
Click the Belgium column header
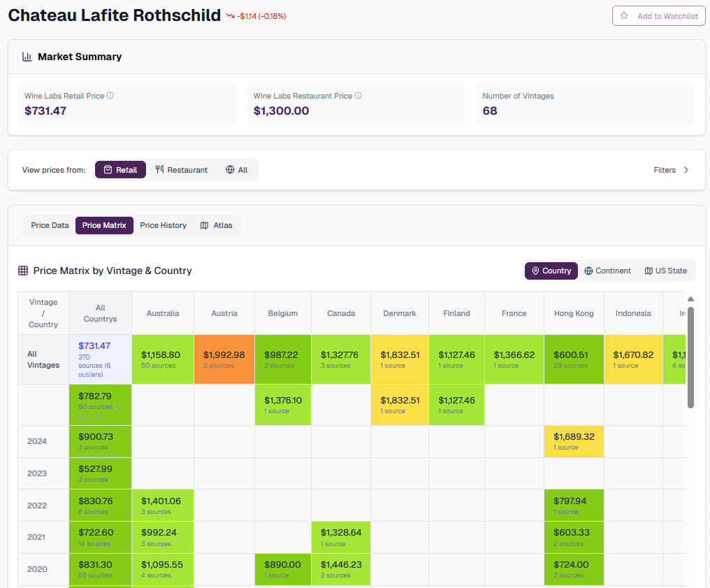283,313
